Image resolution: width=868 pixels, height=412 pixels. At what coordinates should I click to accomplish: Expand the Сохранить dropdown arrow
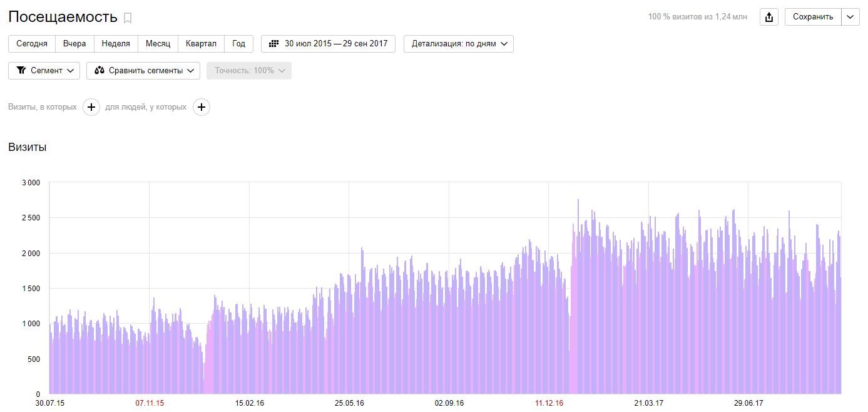[x=850, y=17]
